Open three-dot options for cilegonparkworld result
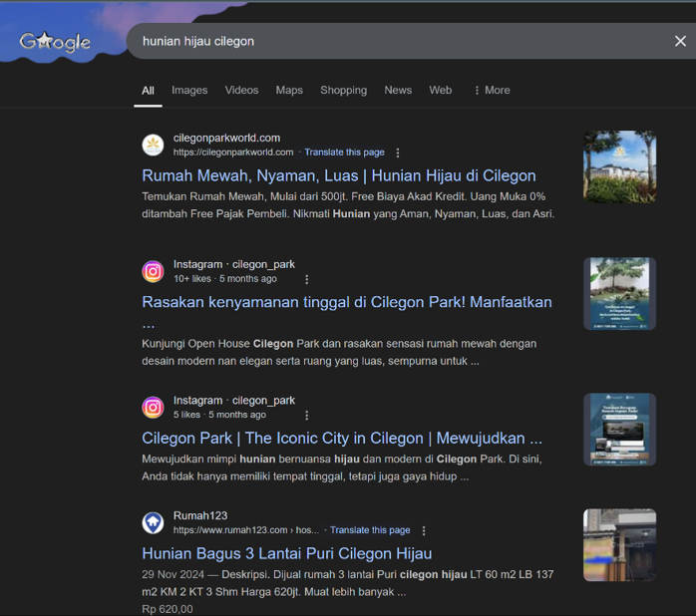This screenshot has width=696, height=616. [398, 153]
